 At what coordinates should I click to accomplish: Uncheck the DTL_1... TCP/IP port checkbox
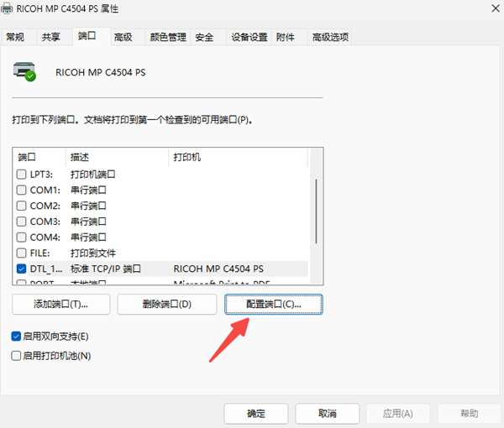click(21, 269)
